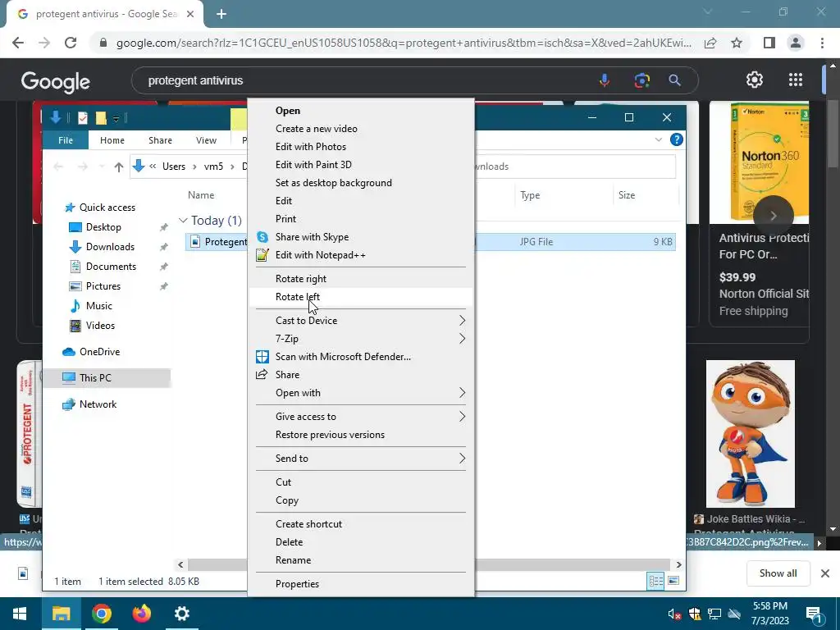Screen dimensions: 840x630
Task: Select Network in navigation pane
Action: point(98,404)
